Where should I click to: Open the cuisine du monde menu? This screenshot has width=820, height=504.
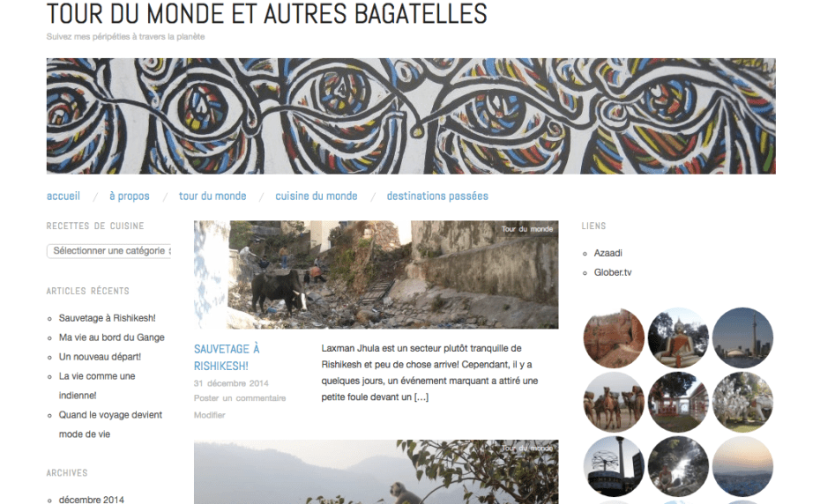click(x=317, y=196)
